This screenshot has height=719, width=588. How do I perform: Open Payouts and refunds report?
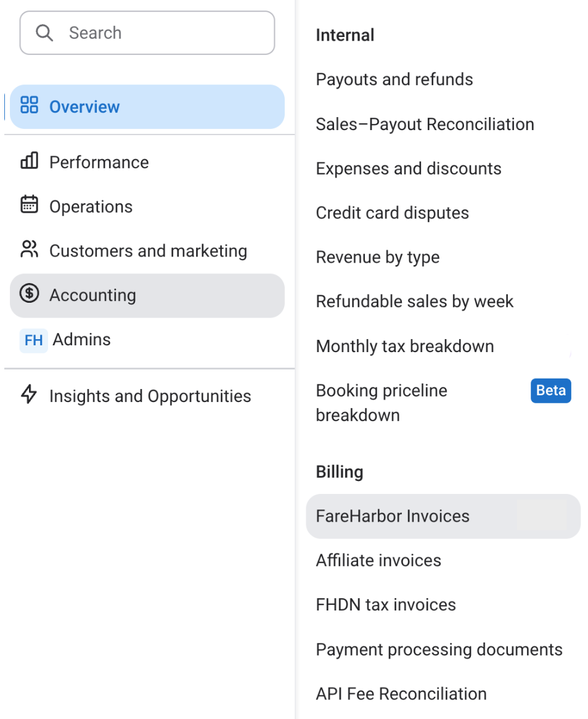point(394,80)
